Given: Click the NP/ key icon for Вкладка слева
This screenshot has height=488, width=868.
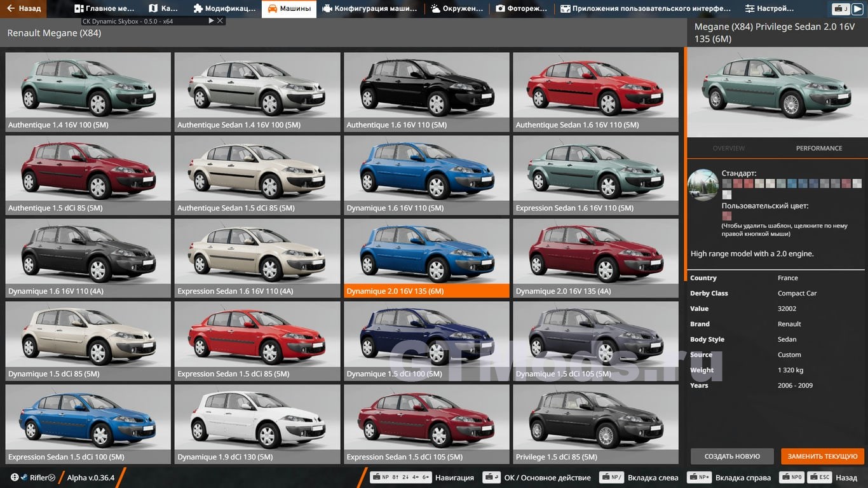Looking at the screenshot, I should click(612, 477).
